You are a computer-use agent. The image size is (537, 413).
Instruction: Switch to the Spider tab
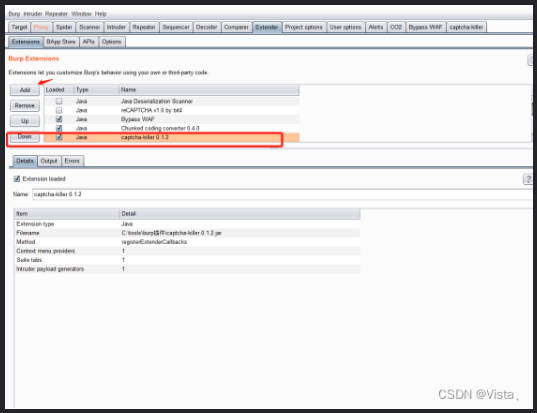pos(64,27)
